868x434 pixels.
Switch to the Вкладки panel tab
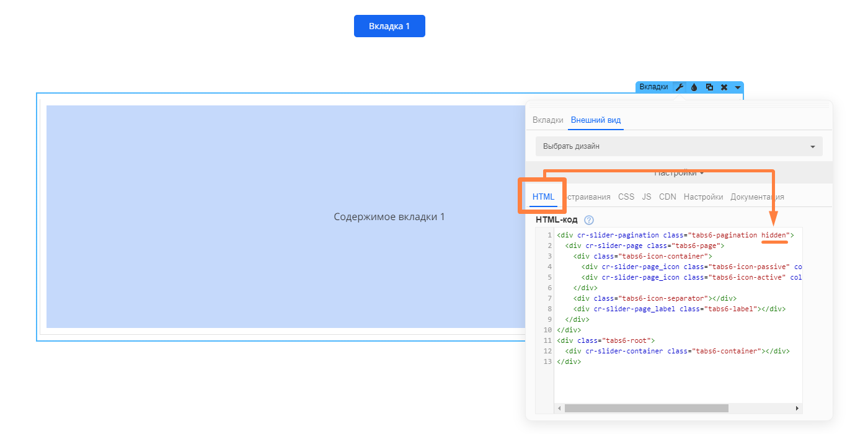(548, 120)
